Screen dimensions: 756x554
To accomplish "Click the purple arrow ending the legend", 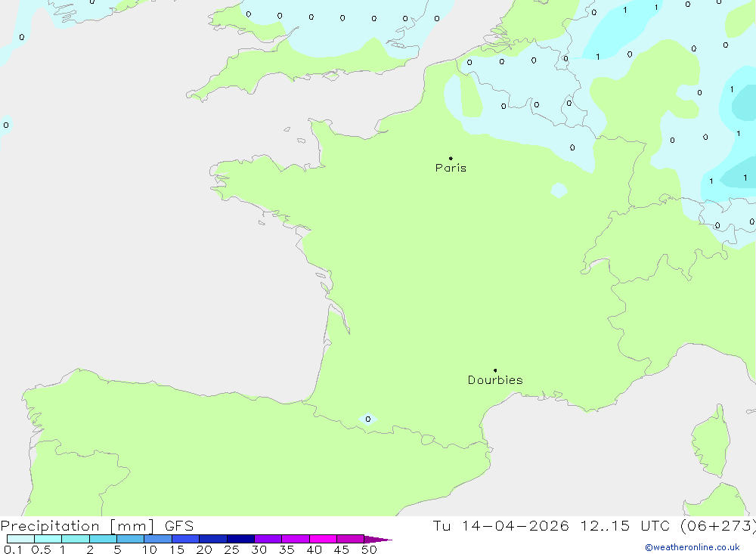I will [x=378, y=539].
